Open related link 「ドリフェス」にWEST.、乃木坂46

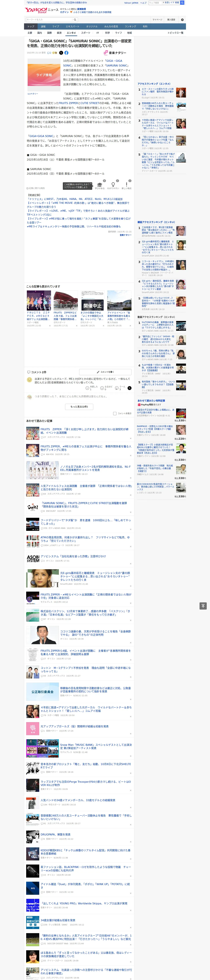click(75, 199)
